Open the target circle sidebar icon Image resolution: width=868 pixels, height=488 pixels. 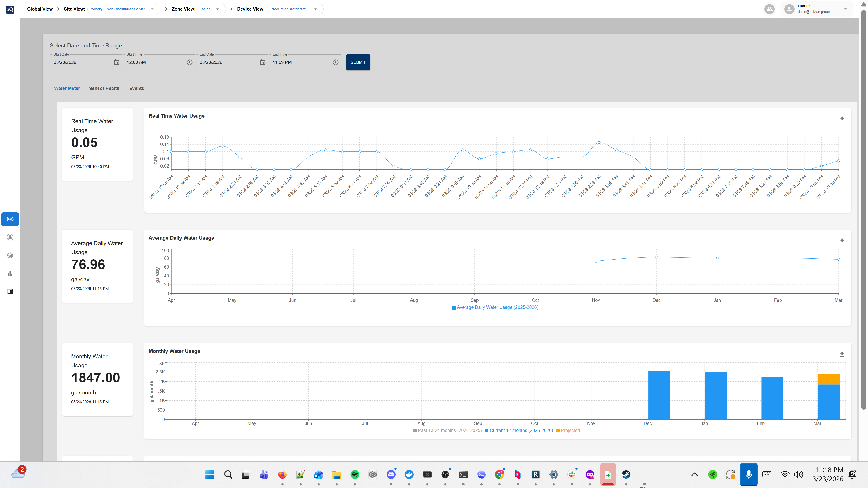pos(10,255)
